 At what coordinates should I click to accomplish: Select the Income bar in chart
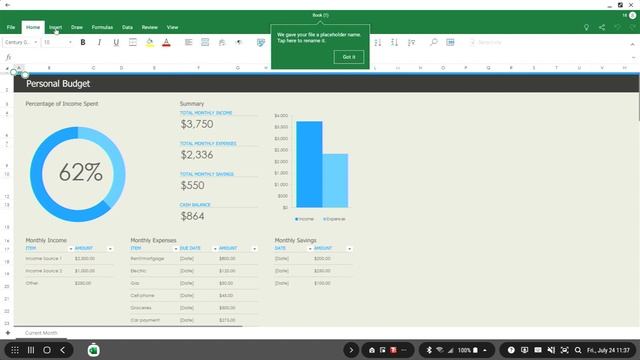309,164
